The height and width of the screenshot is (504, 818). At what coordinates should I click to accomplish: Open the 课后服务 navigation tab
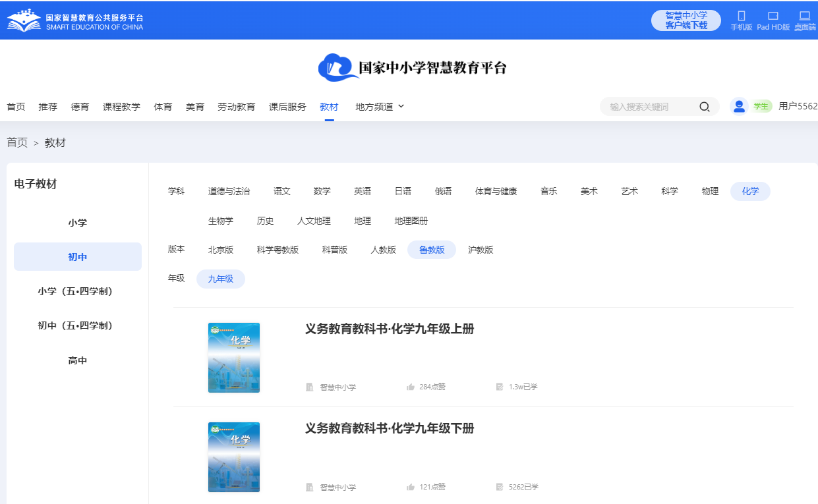287,107
